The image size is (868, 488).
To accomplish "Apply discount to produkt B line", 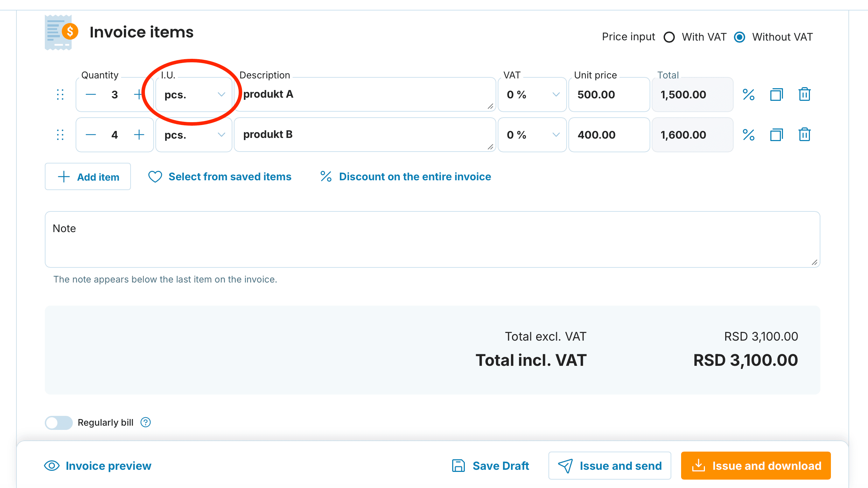I will coord(749,135).
